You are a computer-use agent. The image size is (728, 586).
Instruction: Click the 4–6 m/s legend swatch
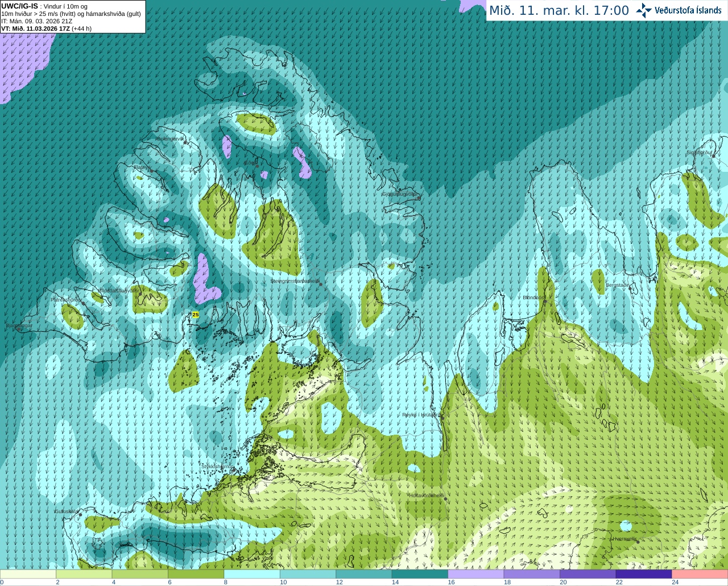coord(140,574)
